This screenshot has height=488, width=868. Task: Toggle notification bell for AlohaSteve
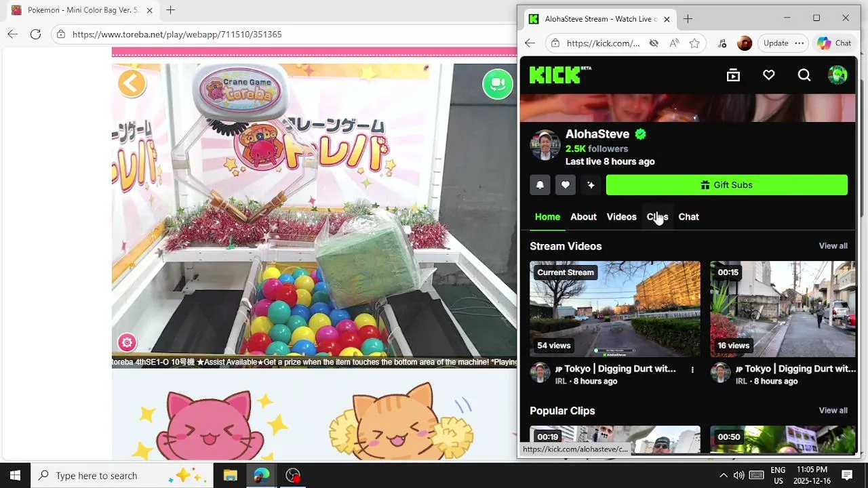540,185
